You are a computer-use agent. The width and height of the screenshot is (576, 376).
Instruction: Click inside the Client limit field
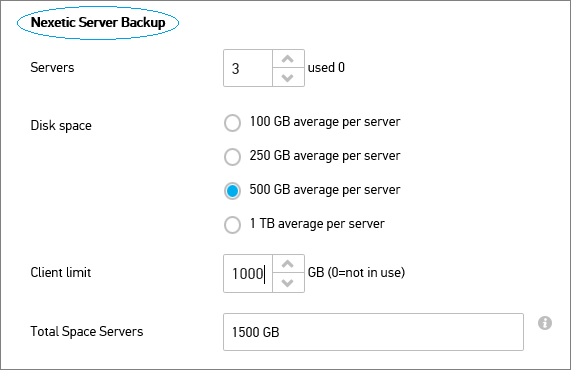coord(248,274)
